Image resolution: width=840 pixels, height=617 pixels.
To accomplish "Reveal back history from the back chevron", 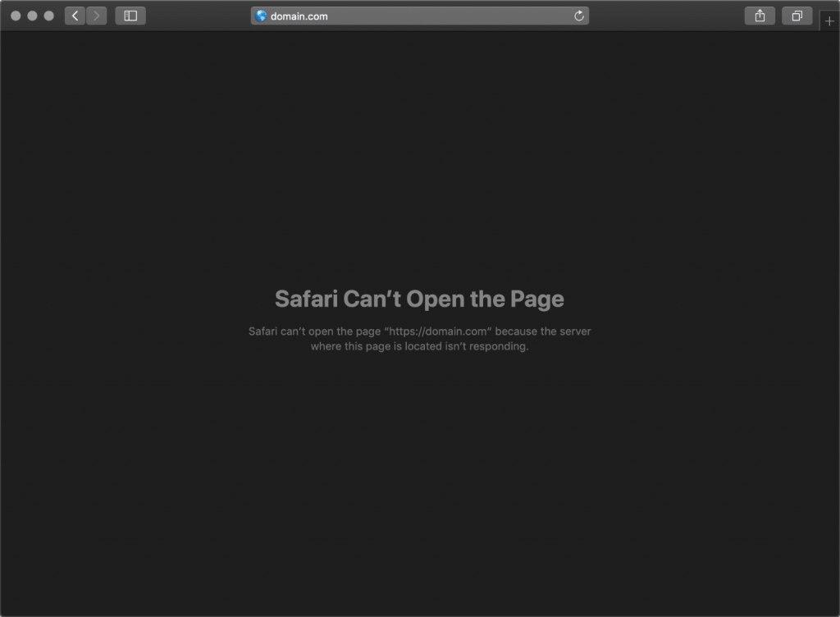I will click(x=74, y=15).
